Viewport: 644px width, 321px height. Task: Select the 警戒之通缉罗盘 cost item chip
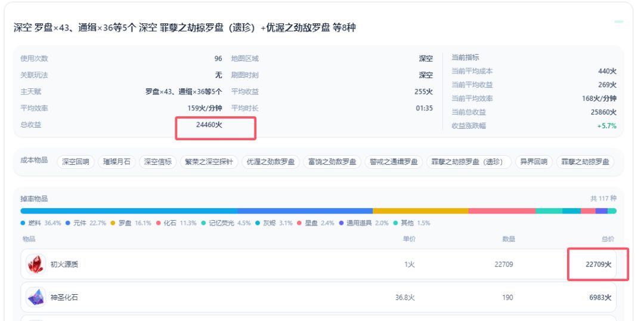click(394, 162)
